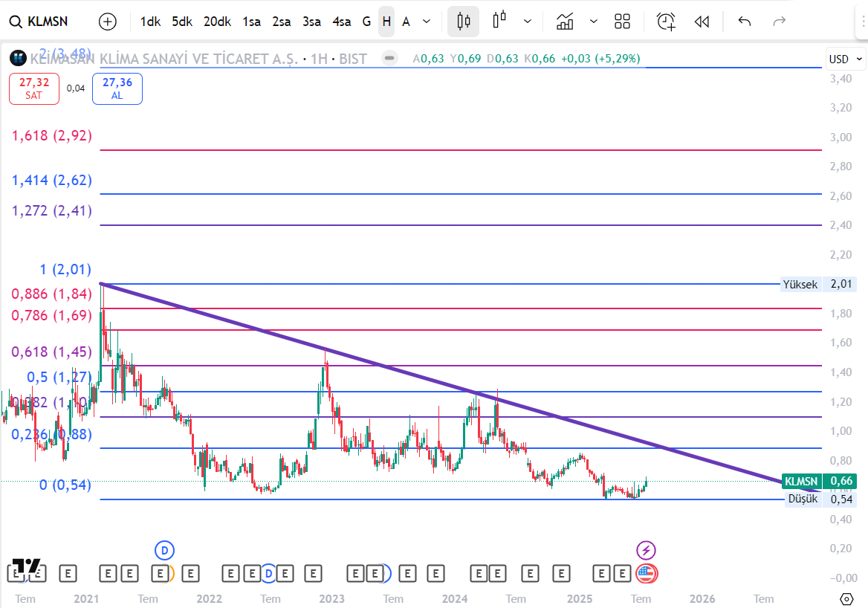The height and width of the screenshot is (608, 868).
Task: Open KLMSN symbol search
Action: (x=39, y=22)
